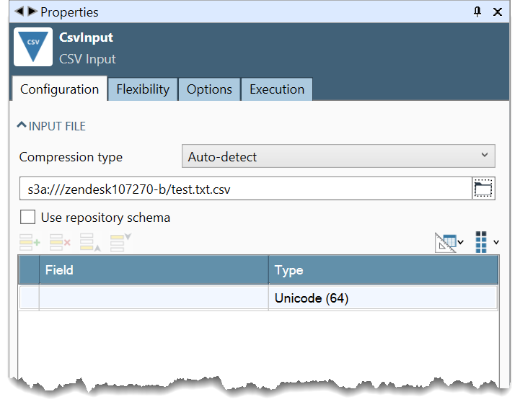Select the Unicode (64) type cell
Screen dimensions: 520x420
point(382,298)
